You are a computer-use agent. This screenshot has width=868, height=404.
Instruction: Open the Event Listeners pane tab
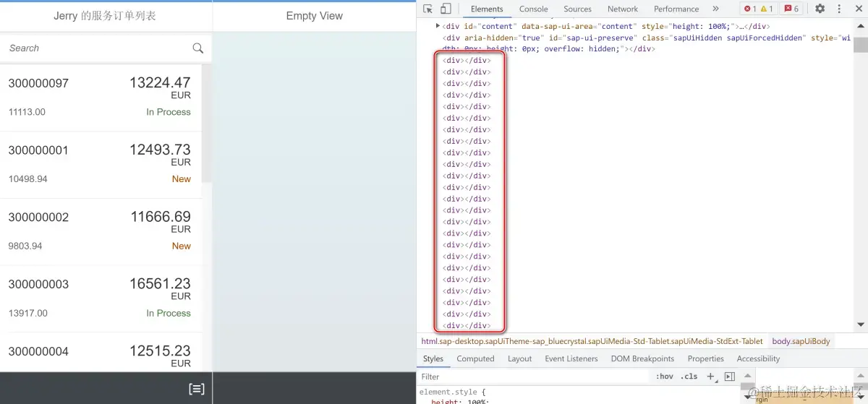571,358
